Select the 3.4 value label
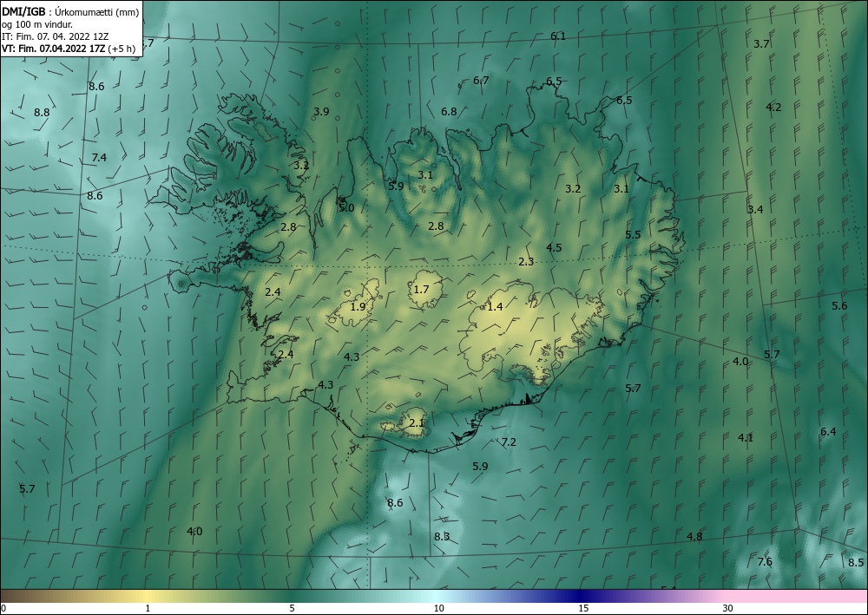The width and height of the screenshot is (868, 615). 755,210
